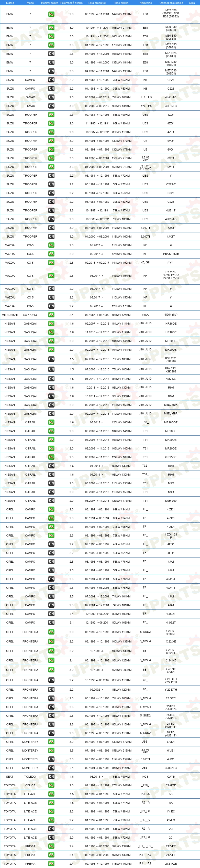The width and height of the screenshot is (200, 868).
Task: Select engine code PEX3, PEXB
Action: pos(171,254)
